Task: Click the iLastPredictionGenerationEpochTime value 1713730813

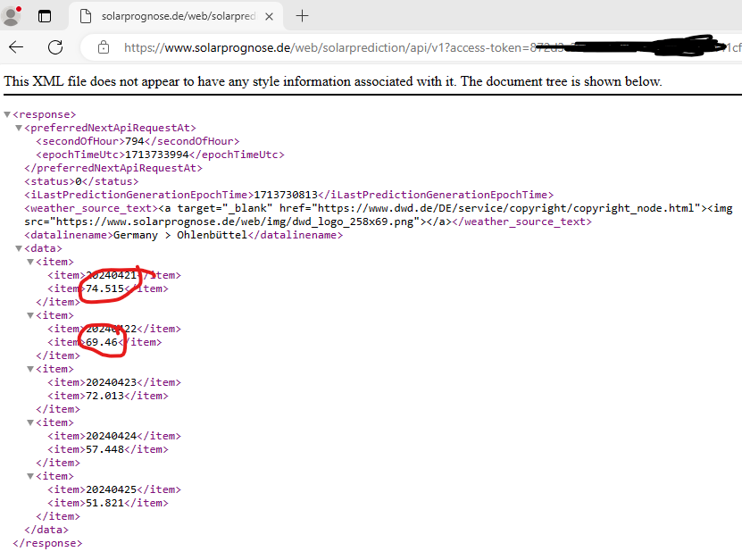Action: (286, 195)
